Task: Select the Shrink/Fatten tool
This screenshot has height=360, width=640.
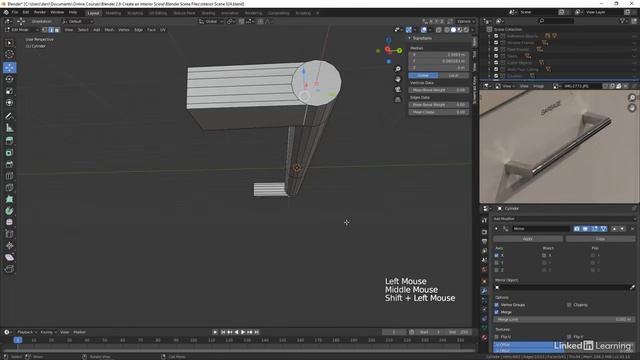Action: pos(9,246)
